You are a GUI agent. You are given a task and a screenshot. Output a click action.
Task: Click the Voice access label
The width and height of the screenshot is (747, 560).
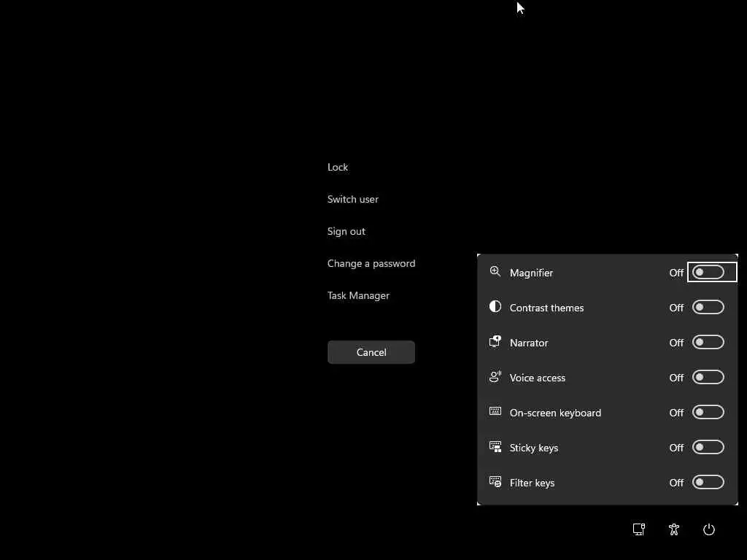pyautogui.click(x=538, y=378)
